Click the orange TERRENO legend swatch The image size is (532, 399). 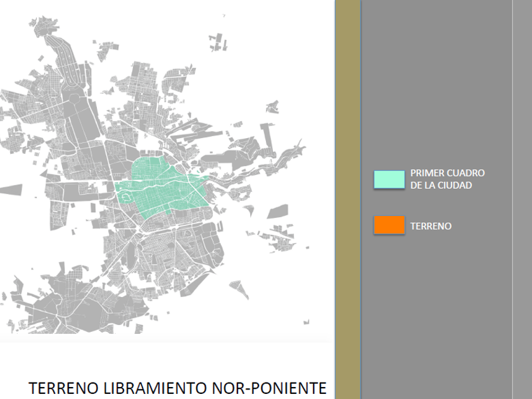click(x=389, y=225)
